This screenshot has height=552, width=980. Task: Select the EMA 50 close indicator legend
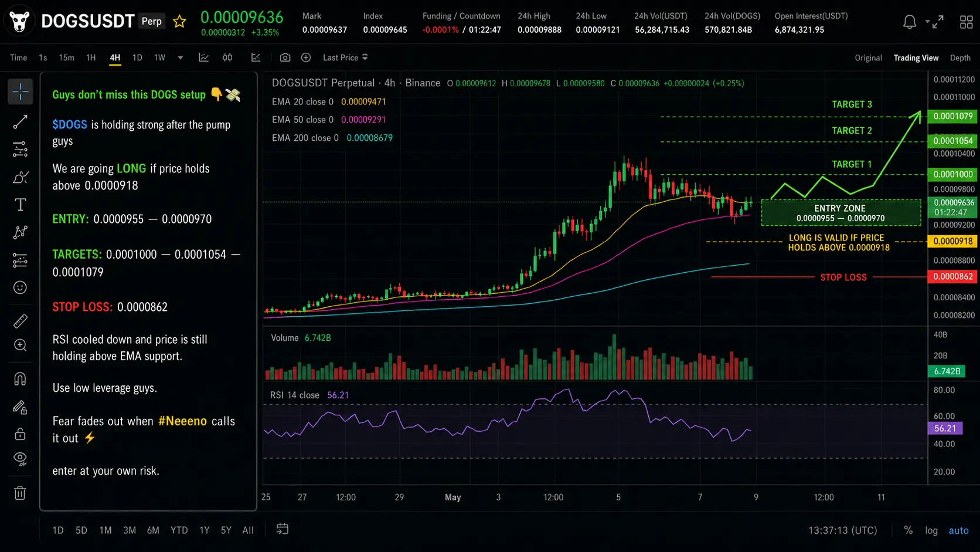329,120
